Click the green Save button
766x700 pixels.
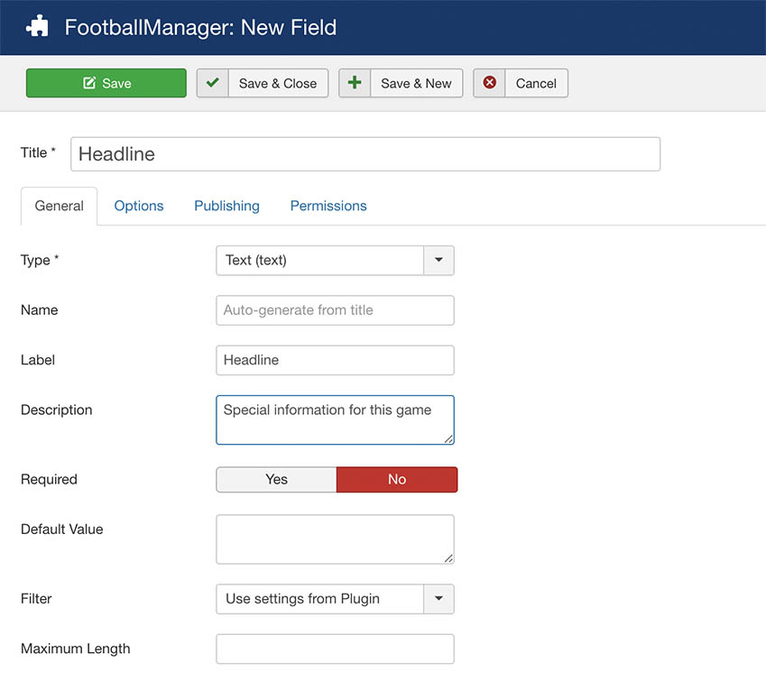click(106, 83)
